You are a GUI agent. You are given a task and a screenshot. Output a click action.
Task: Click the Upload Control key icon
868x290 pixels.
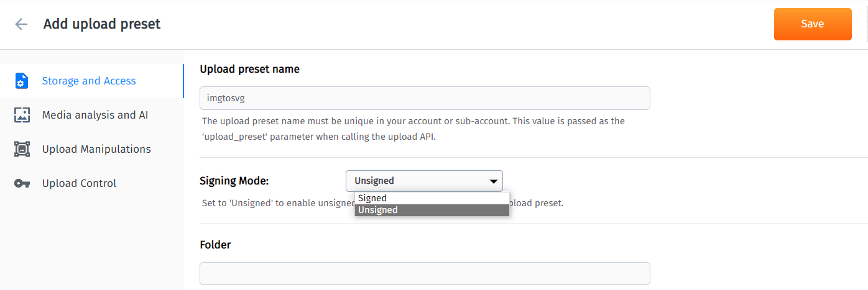[22, 183]
